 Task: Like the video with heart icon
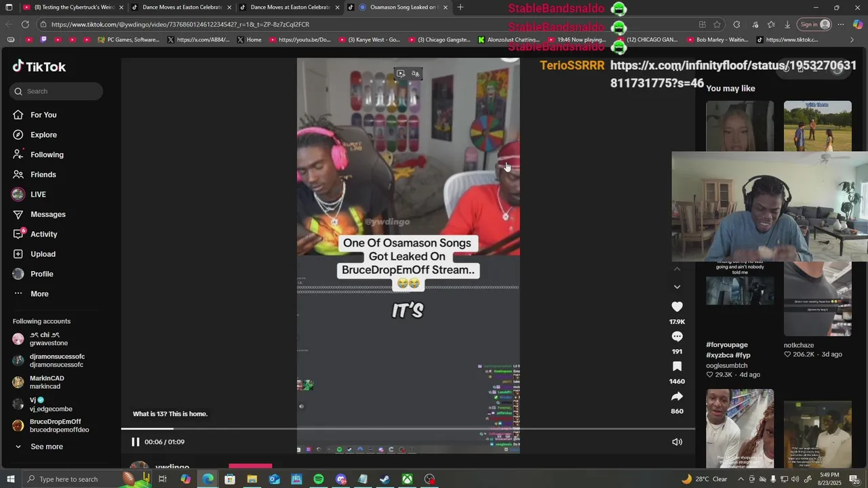[x=677, y=307]
